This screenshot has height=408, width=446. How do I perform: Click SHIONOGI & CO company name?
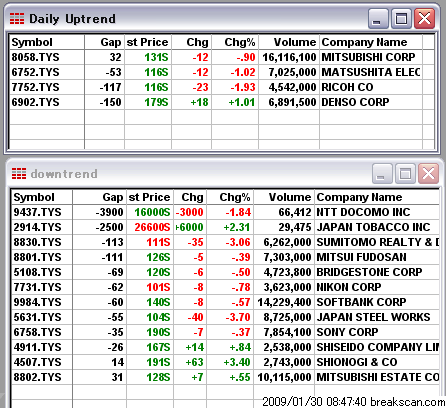[357, 362]
